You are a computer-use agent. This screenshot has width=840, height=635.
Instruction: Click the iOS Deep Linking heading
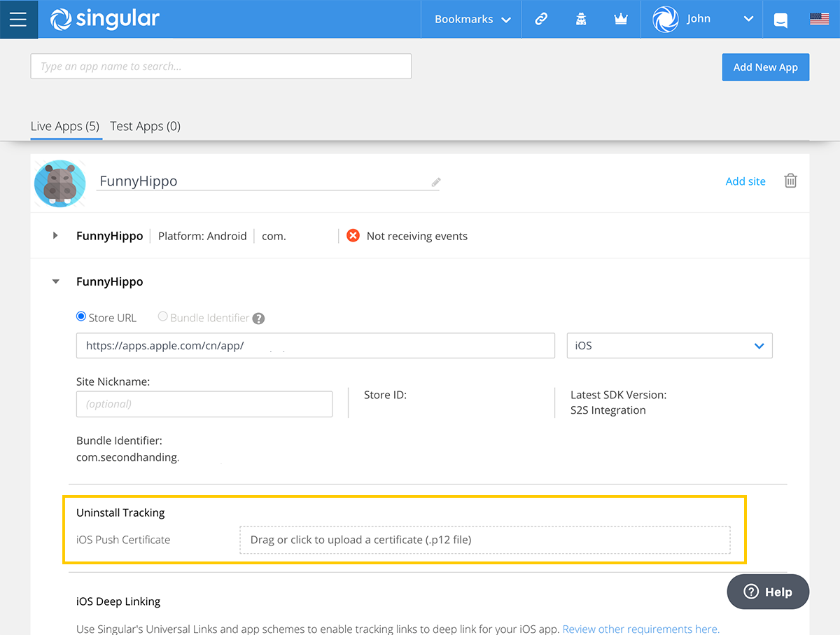(x=118, y=601)
